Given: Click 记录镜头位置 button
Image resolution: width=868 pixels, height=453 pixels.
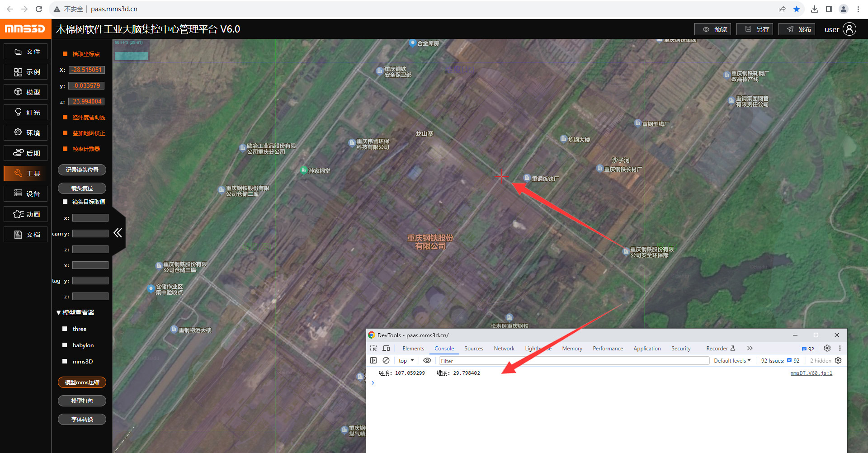Looking at the screenshot, I should click(82, 170).
